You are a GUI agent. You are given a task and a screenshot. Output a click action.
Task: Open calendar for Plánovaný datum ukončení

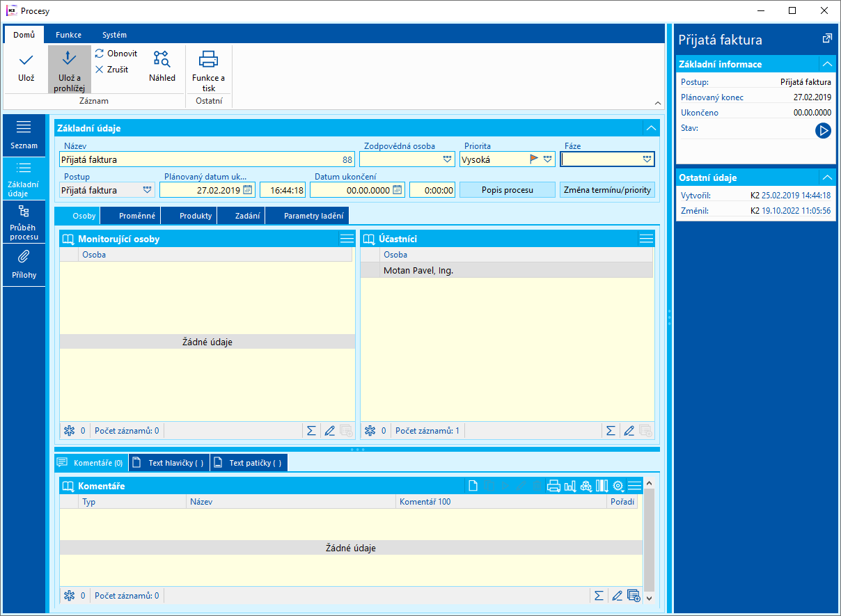[247, 190]
